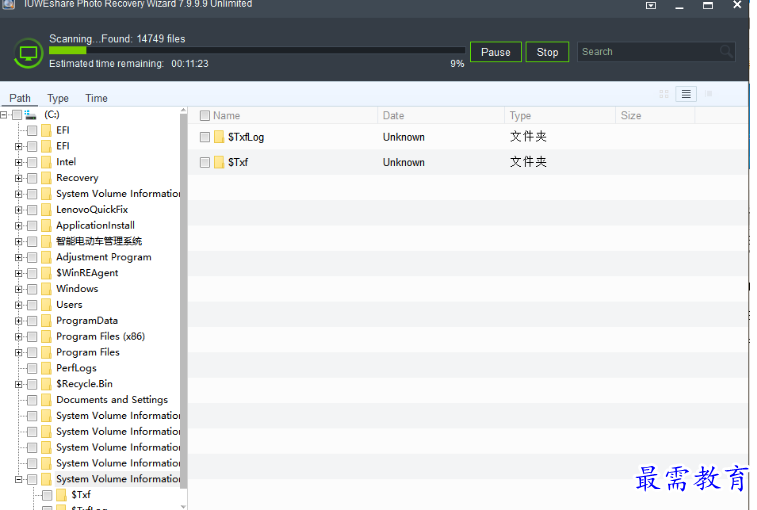
Task: Tick the $Txf row checkbox in list
Action: pyautogui.click(x=205, y=162)
